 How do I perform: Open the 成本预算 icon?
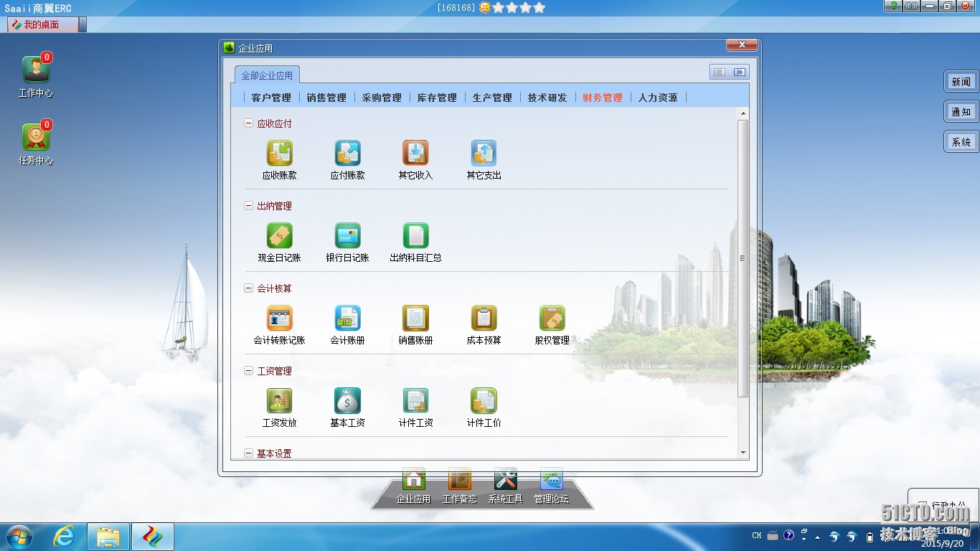pos(484,319)
